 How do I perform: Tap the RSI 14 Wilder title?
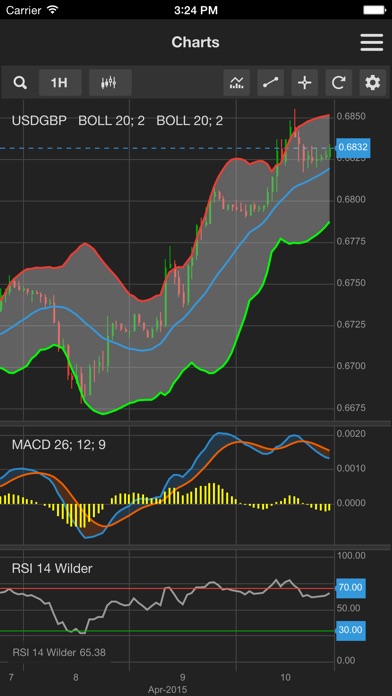[x=52, y=568]
